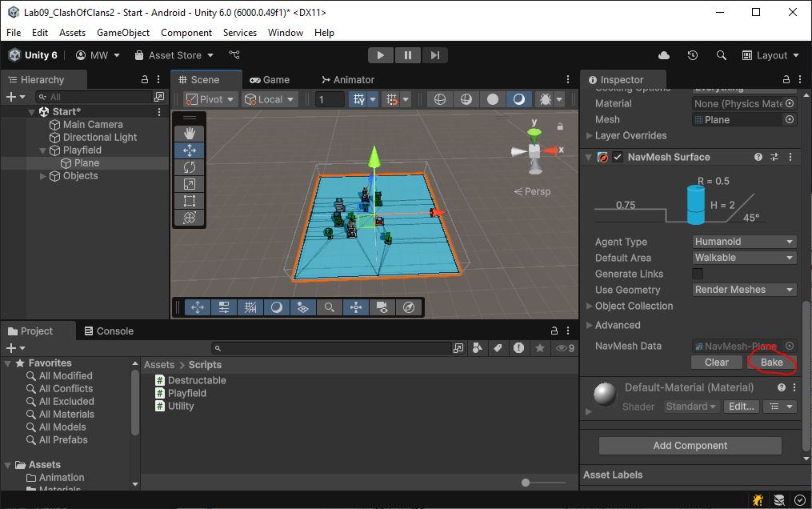Open the Unity Search with the magnifier icon
Screen dimensions: 812x509
tap(721, 55)
